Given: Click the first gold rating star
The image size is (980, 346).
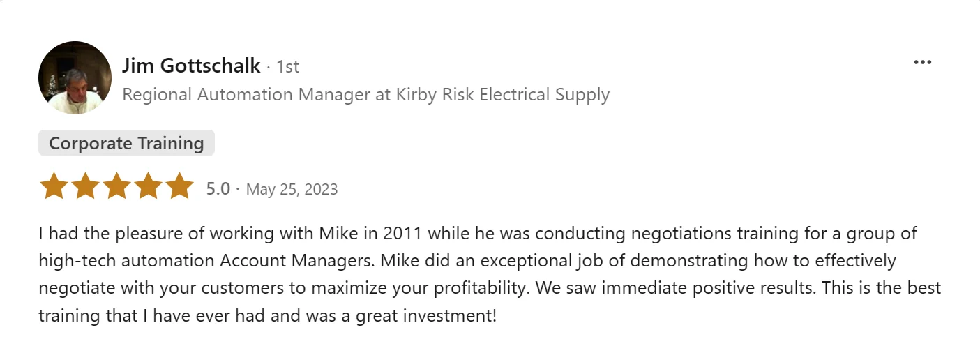Looking at the screenshot, I should [x=54, y=187].
